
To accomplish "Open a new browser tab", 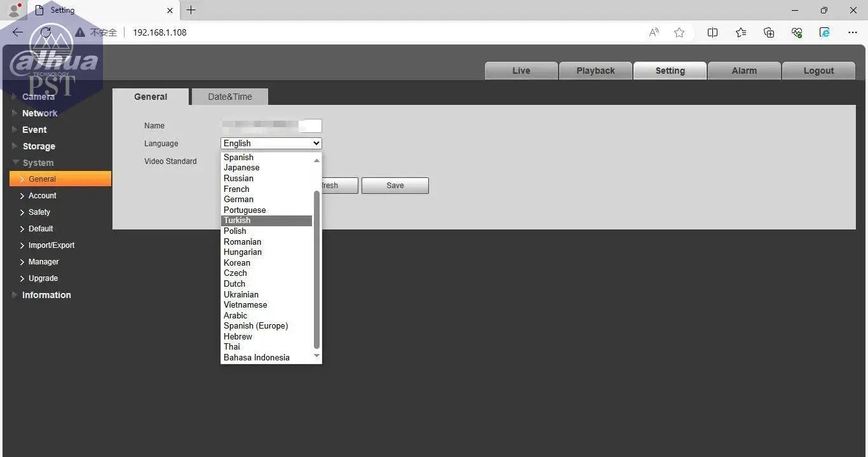I will [191, 10].
